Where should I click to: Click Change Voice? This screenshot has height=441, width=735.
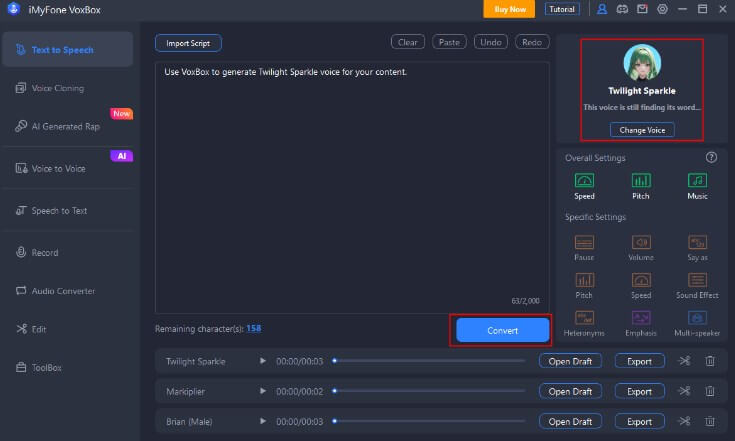(x=642, y=130)
